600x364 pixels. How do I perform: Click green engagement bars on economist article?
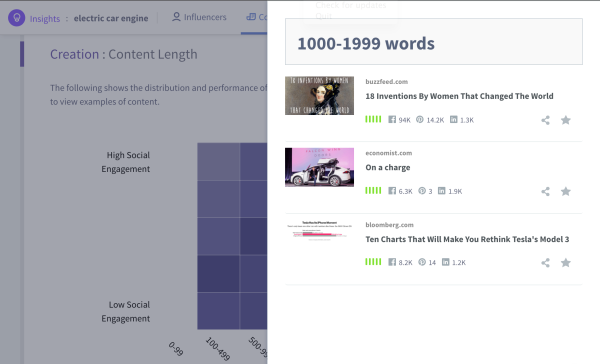click(373, 190)
